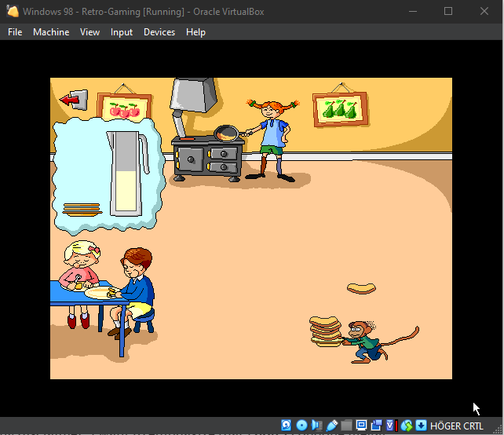Image resolution: width=504 pixels, height=435 pixels.
Task: Click the monkey carrying the pancake stack
Action: click(x=379, y=342)
